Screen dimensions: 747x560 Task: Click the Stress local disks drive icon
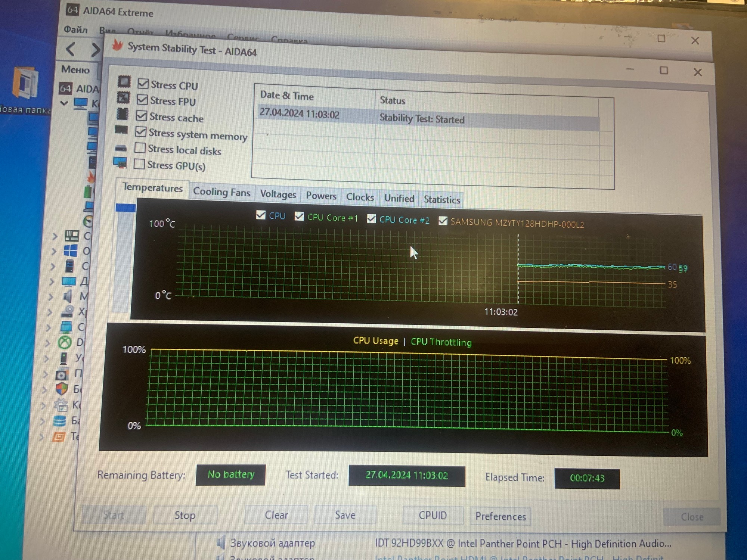point(121,148)
